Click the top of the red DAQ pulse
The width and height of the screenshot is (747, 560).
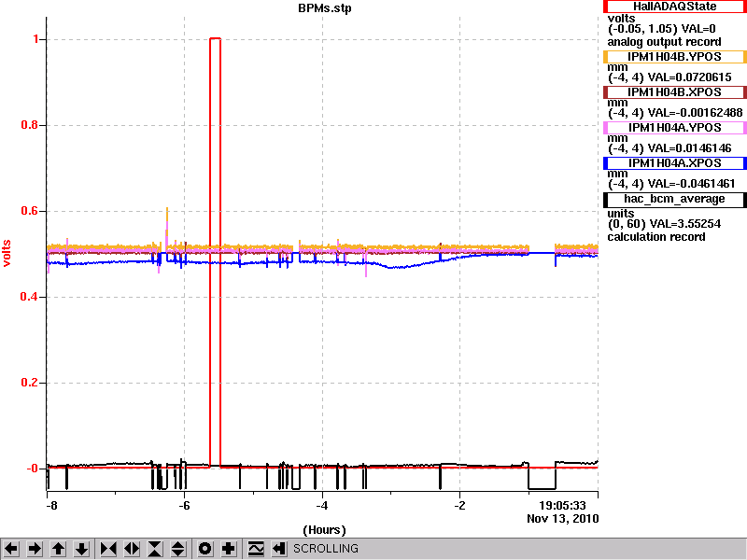coord(215,38)
